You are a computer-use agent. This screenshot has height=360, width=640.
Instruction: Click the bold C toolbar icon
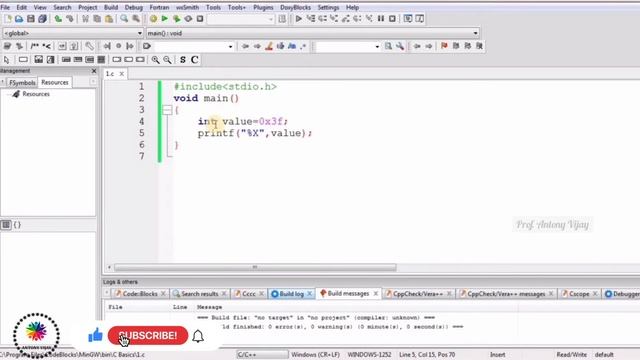(x=195, y=60)
